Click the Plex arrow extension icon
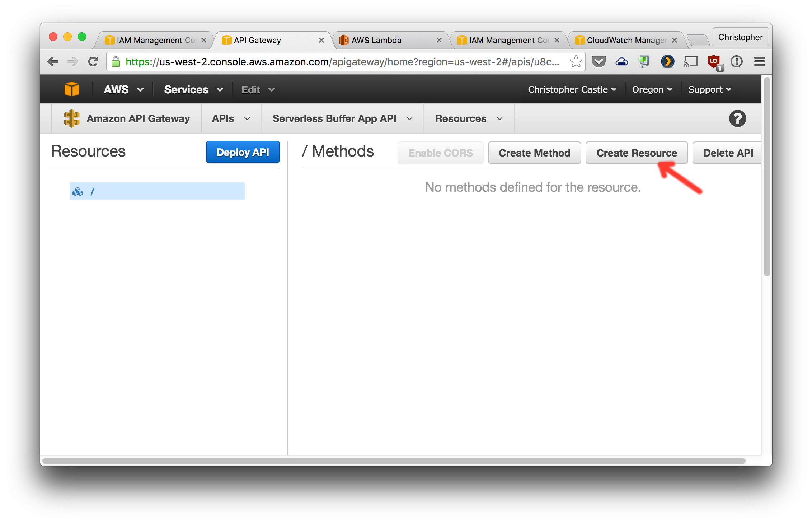Screen dimensions: 812x523 click(x=667, y=62)
